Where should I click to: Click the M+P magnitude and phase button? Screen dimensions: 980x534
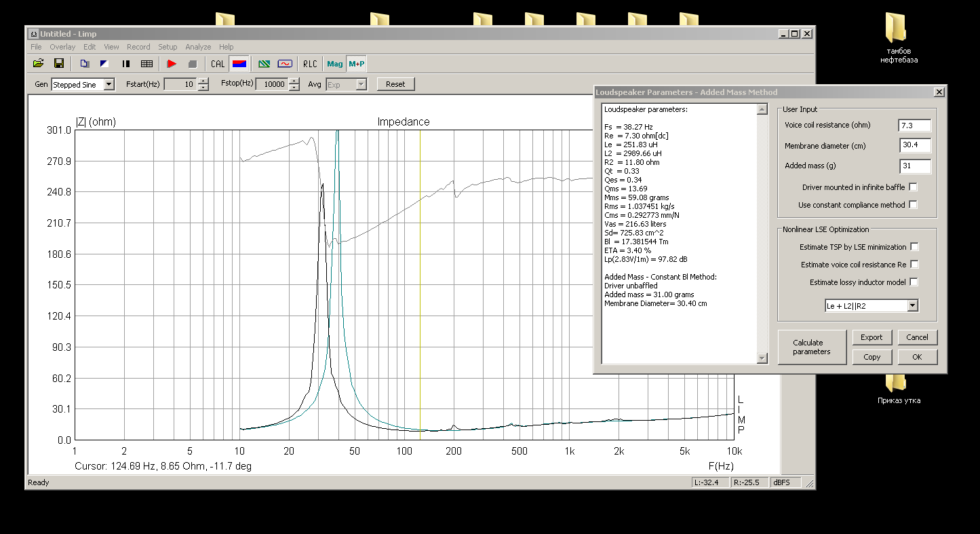point(356,64)
